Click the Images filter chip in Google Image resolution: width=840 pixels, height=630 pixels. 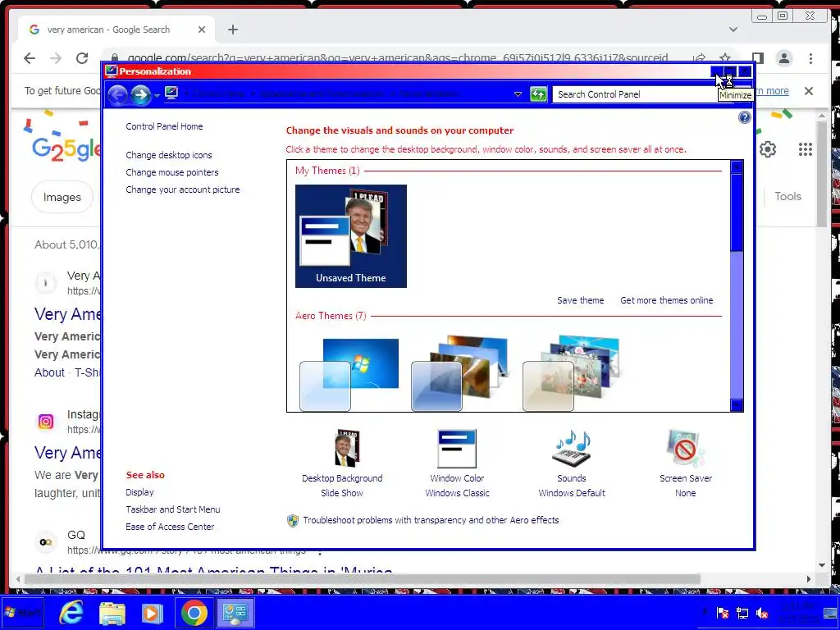click(62, 197)
